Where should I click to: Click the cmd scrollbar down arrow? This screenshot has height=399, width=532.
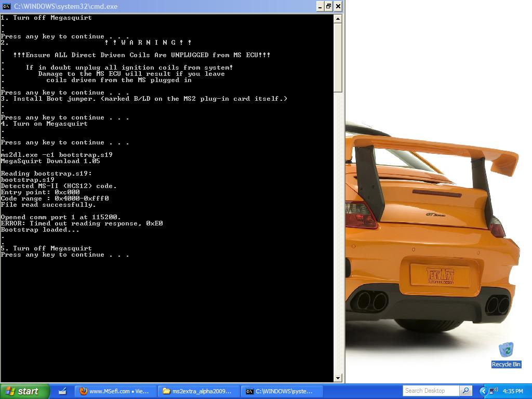[x=338, y=378]
